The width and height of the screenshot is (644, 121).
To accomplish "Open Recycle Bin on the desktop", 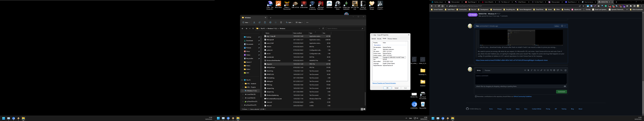I will tap(423, 105).
